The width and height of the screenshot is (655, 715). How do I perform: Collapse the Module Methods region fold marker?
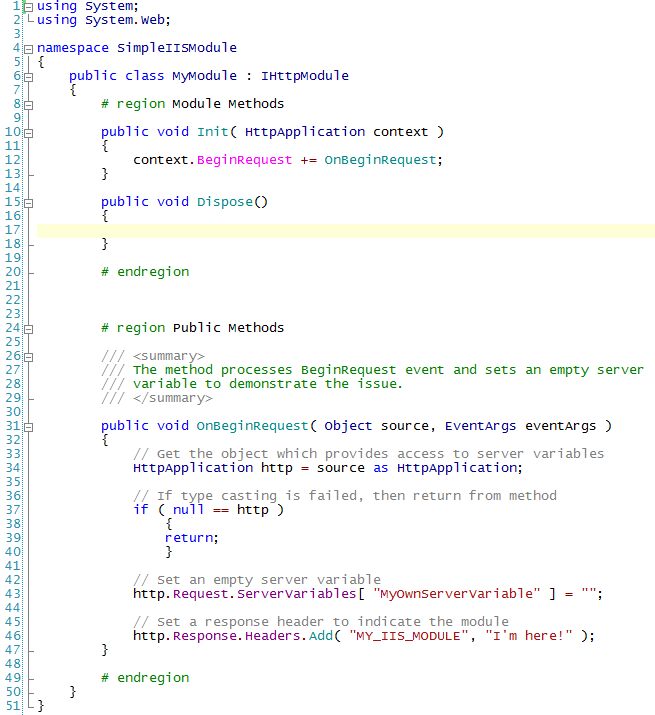pos(28,105)
